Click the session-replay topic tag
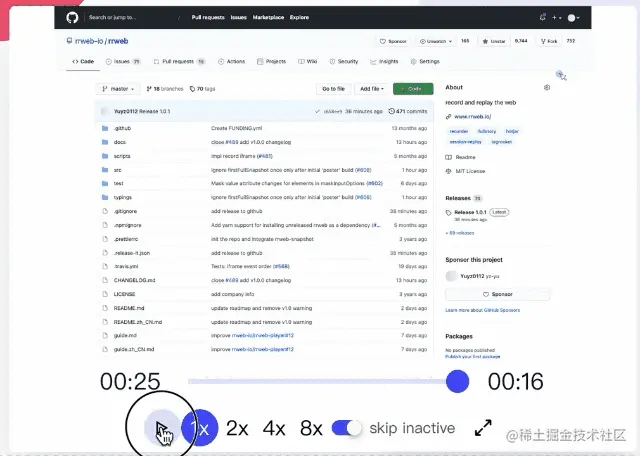This screenshot has width=640, height=456. coord(465,142)
